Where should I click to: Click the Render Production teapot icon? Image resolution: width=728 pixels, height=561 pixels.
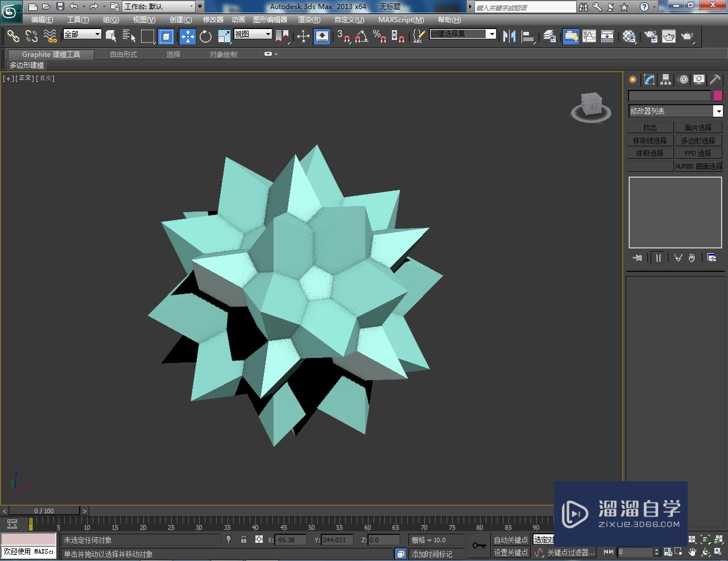688,36
